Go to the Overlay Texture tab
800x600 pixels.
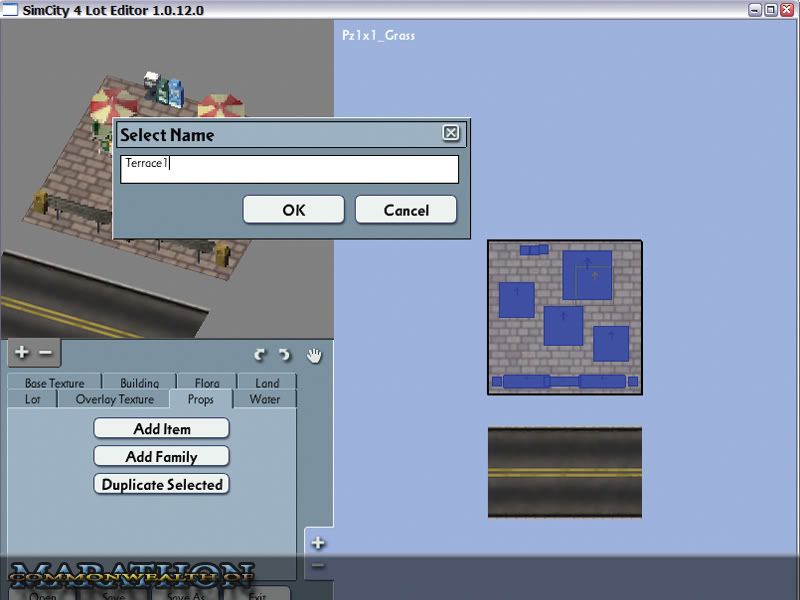pyautogui.click(x=114, y=399)
